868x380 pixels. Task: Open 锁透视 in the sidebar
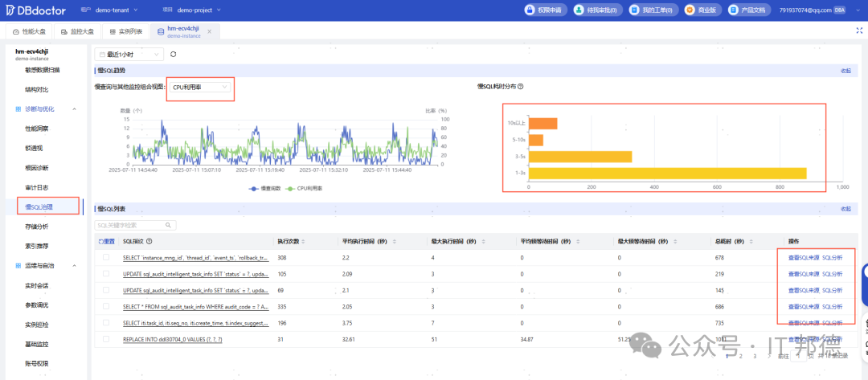pyautogui.click(x=34, y=149)
